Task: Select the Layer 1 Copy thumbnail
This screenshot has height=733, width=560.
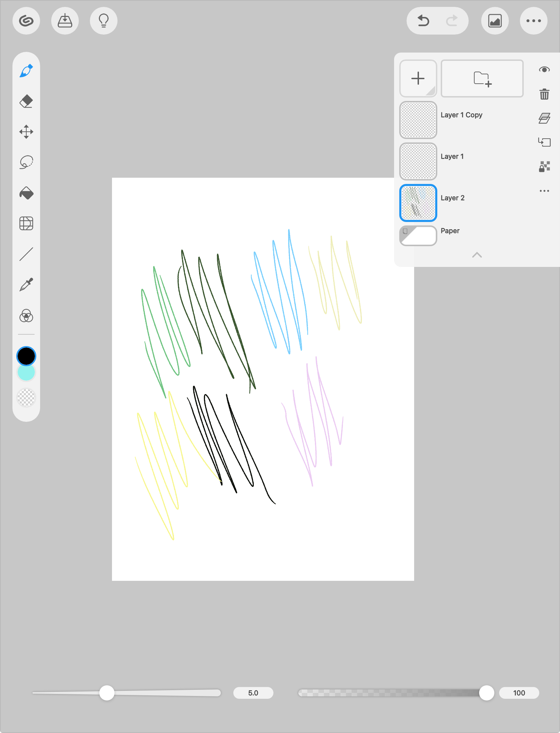Action: point(418,120)
